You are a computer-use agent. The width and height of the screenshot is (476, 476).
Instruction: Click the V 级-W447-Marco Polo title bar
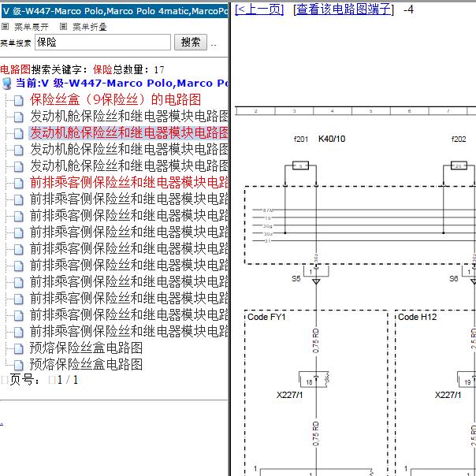click(115, 11)
